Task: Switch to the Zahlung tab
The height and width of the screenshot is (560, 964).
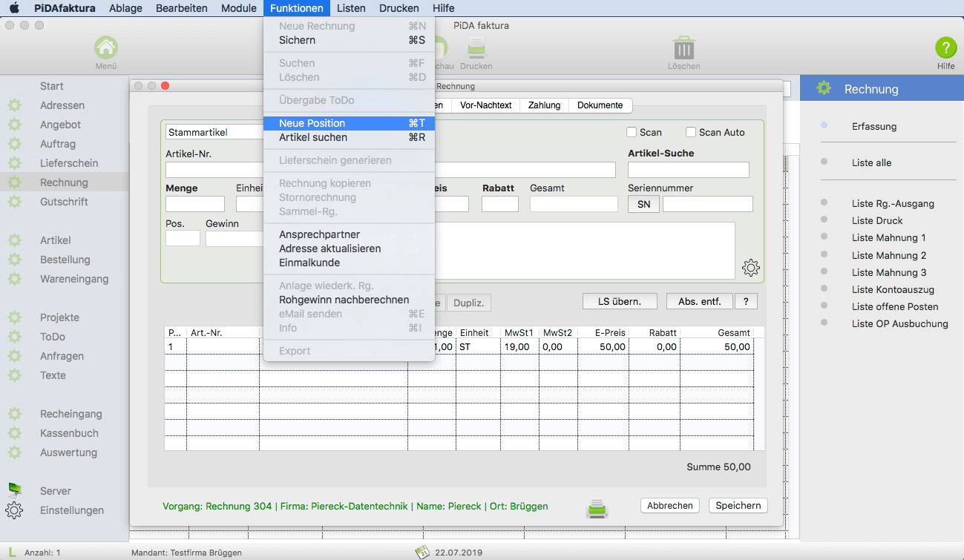Action: click(544, 105)
